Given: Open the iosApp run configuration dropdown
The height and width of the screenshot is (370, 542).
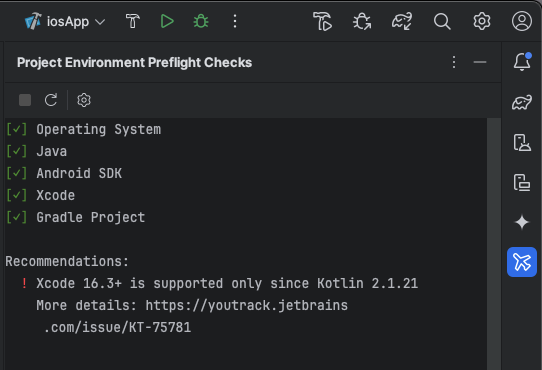Looking at the screenshot, I should pyautogui.click(x=65, y=21).
